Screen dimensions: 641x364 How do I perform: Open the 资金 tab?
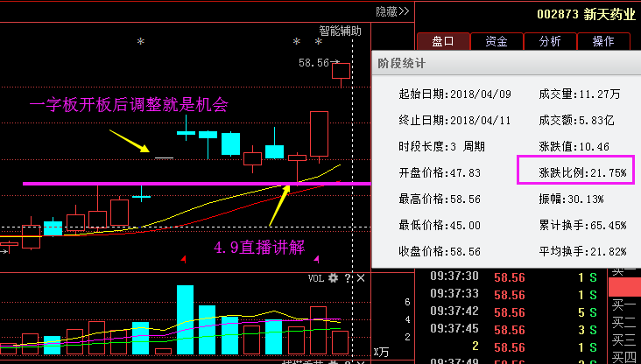point(497,41)
